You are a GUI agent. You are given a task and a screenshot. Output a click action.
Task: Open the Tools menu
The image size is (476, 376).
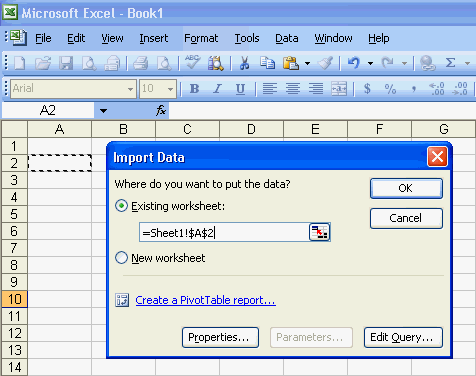click(x=247, y=38)
